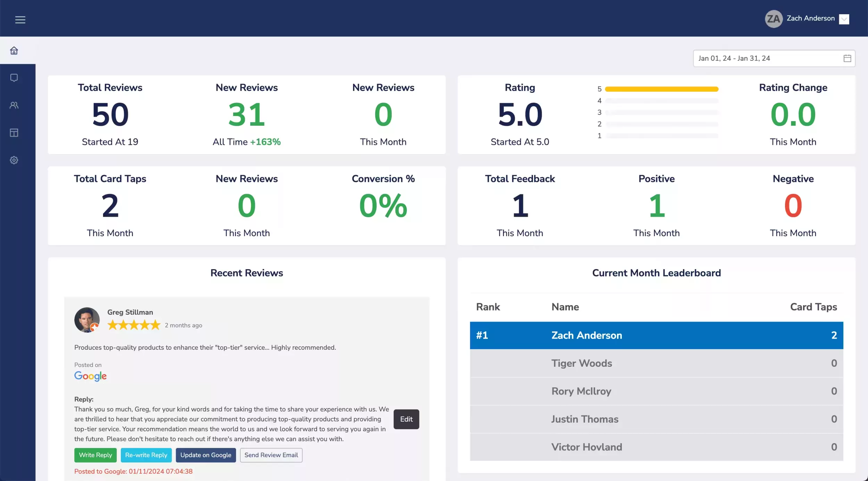Expand the Zach Anderson account dropdown
868x481 pixels.
pos(844,19)
